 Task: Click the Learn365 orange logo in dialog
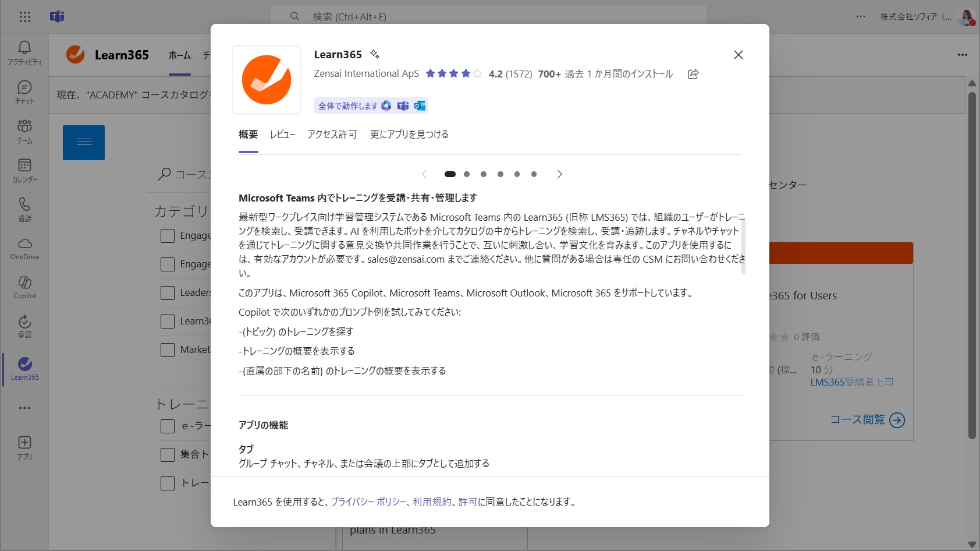click(267, 80)
